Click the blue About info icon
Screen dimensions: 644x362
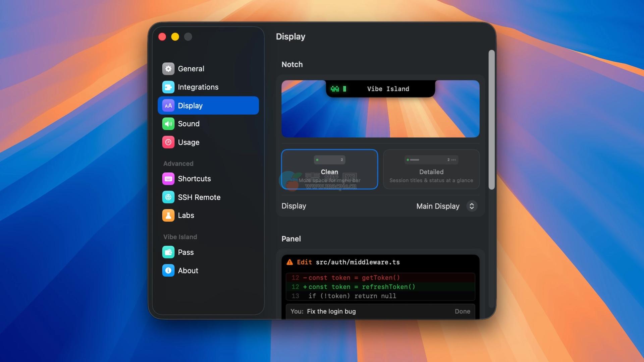168,270
